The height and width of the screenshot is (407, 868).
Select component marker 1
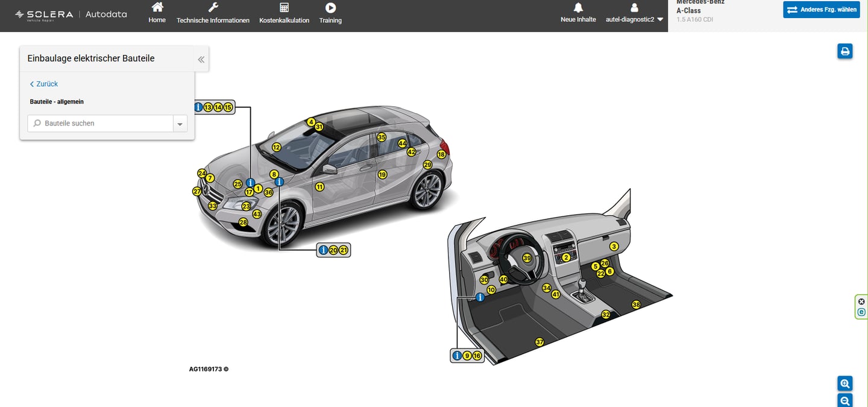click(x=258, y=189)
